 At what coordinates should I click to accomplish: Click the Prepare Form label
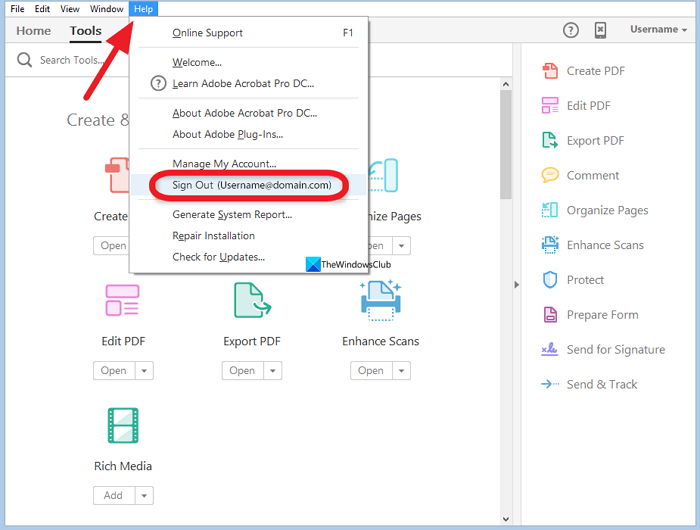[x=602, y=315]
